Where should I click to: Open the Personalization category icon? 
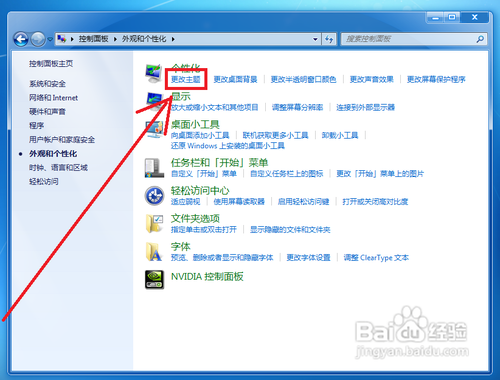pos(154,73)
